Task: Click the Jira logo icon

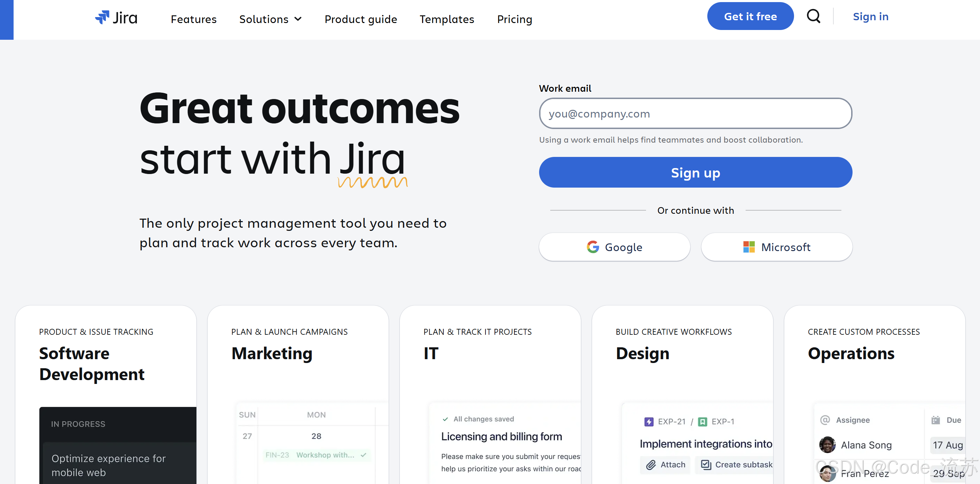Action: pyautogui.click(x=102, y=17)
